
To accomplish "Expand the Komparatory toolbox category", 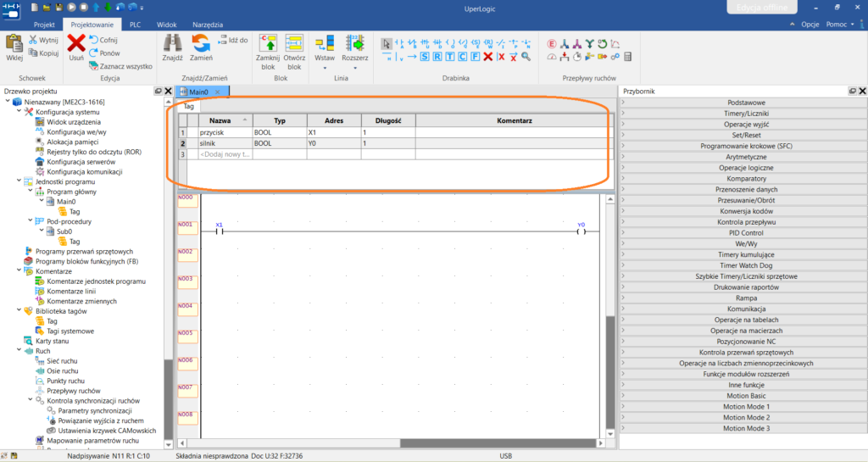I will click(x=743, y=179).
